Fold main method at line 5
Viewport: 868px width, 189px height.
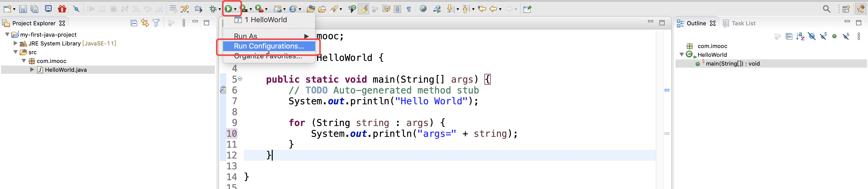240,79
